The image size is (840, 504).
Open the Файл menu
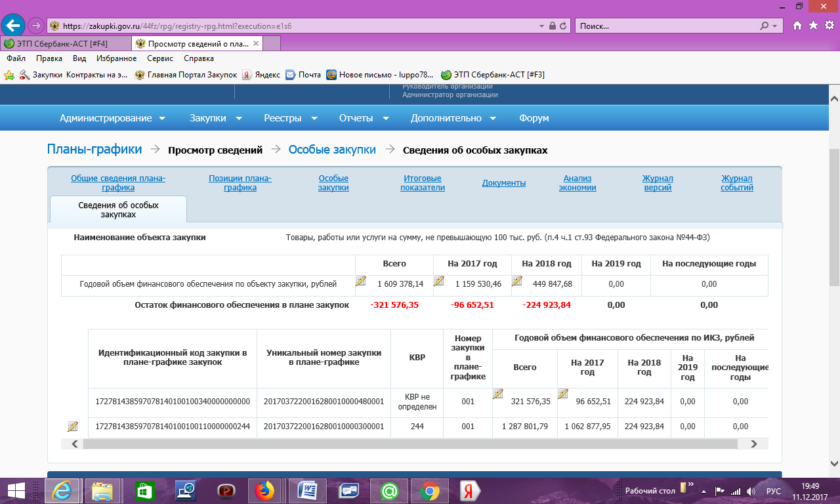16,58
